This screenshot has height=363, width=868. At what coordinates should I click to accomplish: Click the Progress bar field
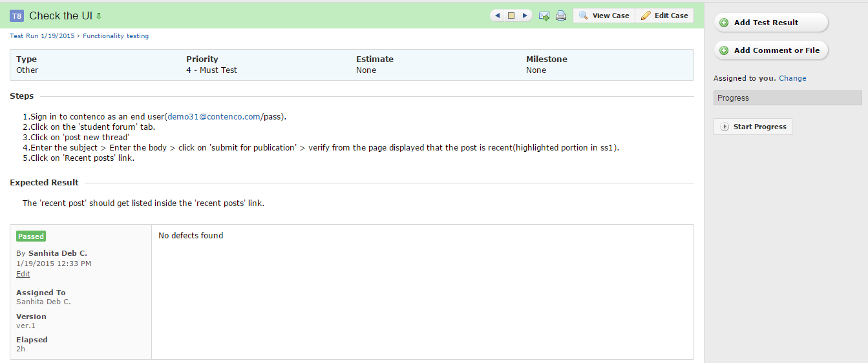point(788,98)
